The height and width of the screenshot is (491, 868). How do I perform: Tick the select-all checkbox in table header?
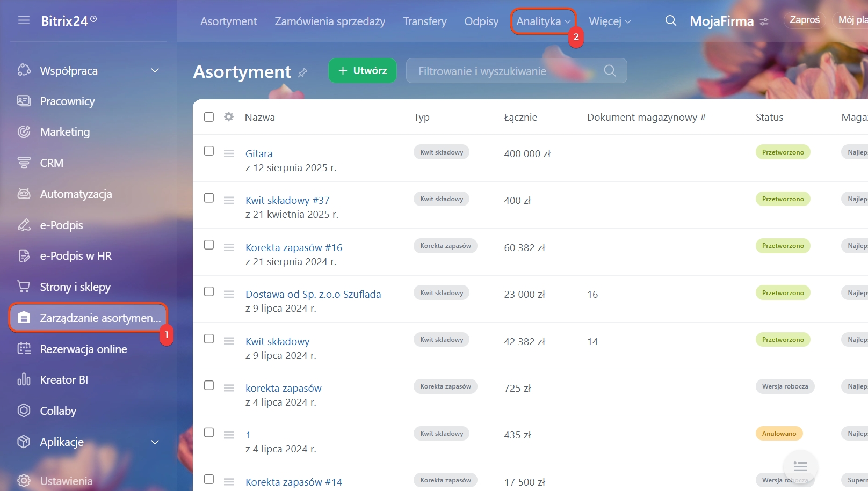point(209,117)
